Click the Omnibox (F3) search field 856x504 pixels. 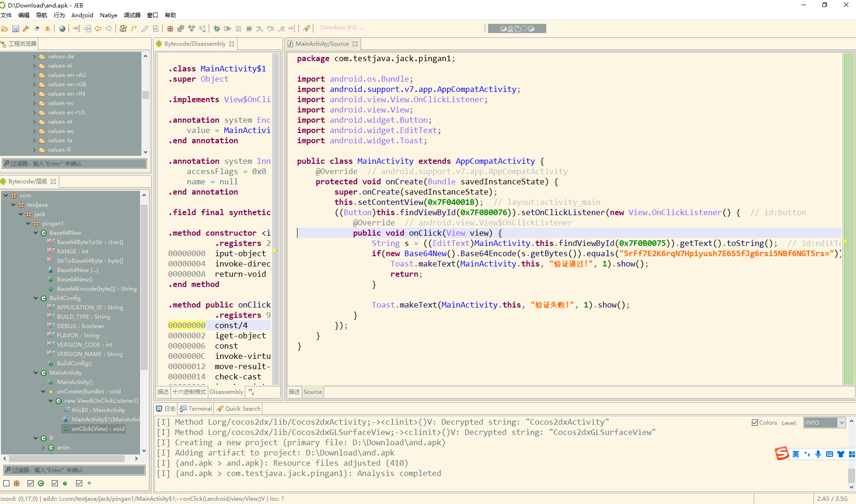[341, 28]
